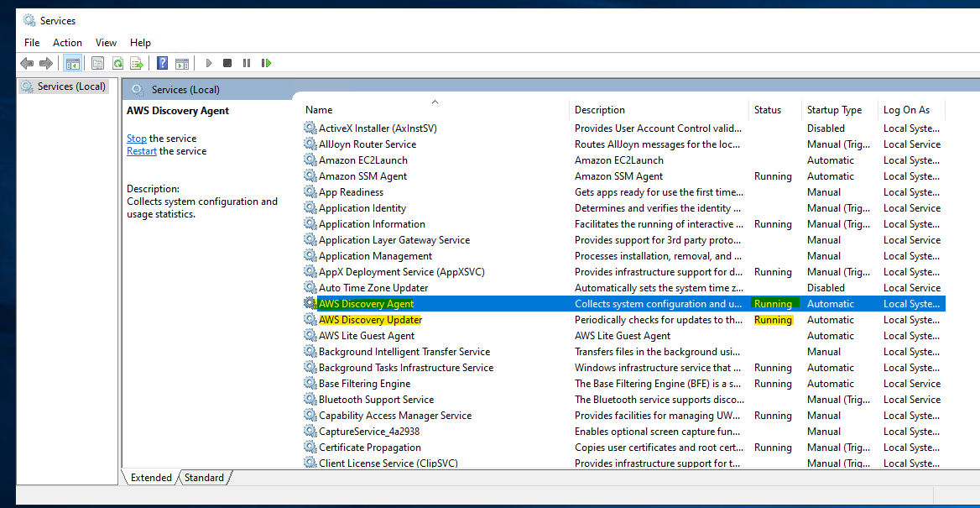Click description 'Amazon EC2Launch' cell
Screen dimensions: 980x508
[618, 160]
